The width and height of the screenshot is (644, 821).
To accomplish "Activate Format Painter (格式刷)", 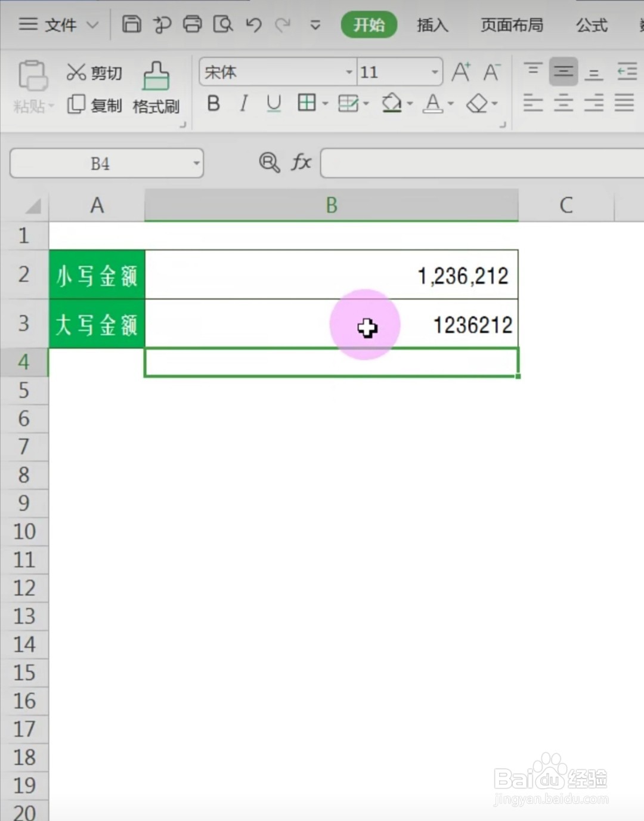I will tap(156, 88).
